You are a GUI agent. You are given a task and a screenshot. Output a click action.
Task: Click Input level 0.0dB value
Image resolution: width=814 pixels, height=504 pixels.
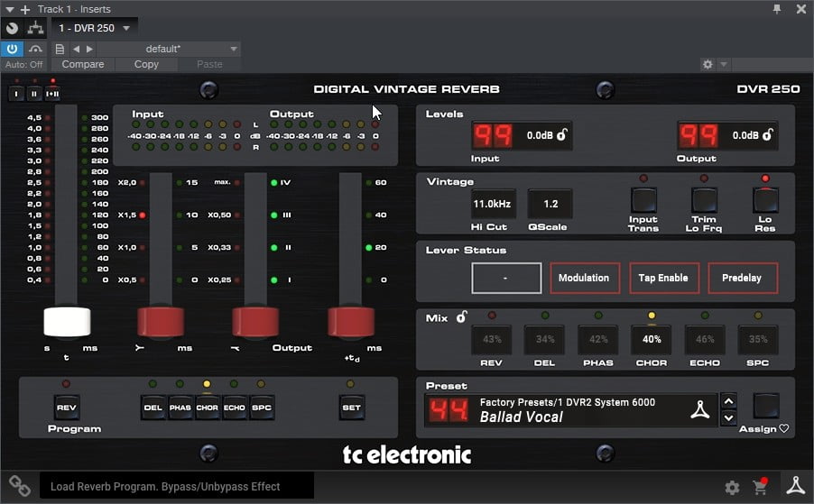click(x=540, y=135)
